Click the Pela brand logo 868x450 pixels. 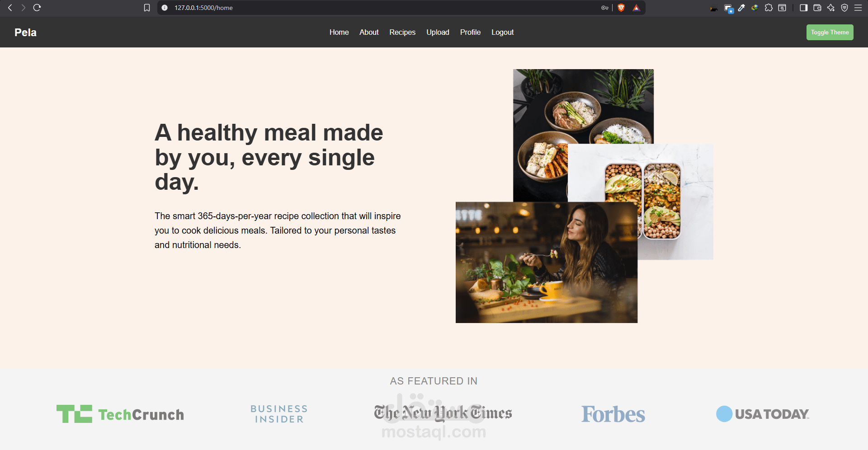25,32
